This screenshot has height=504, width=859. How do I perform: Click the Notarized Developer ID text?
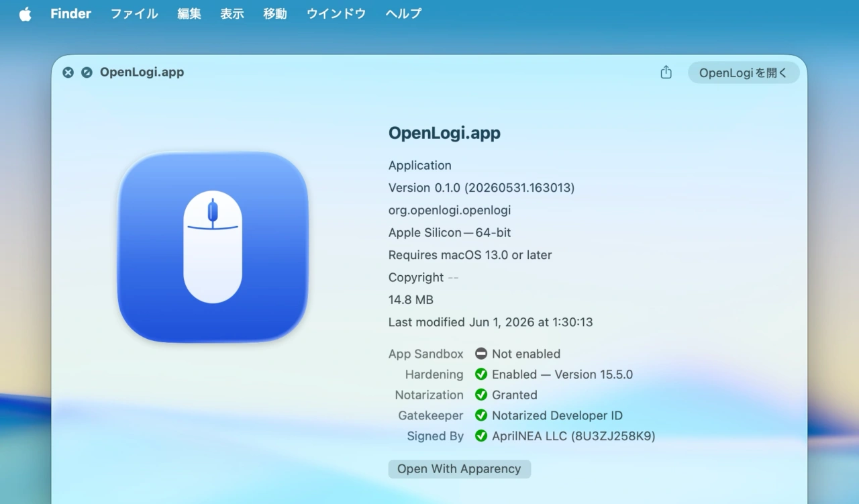[x=558, y=415]
